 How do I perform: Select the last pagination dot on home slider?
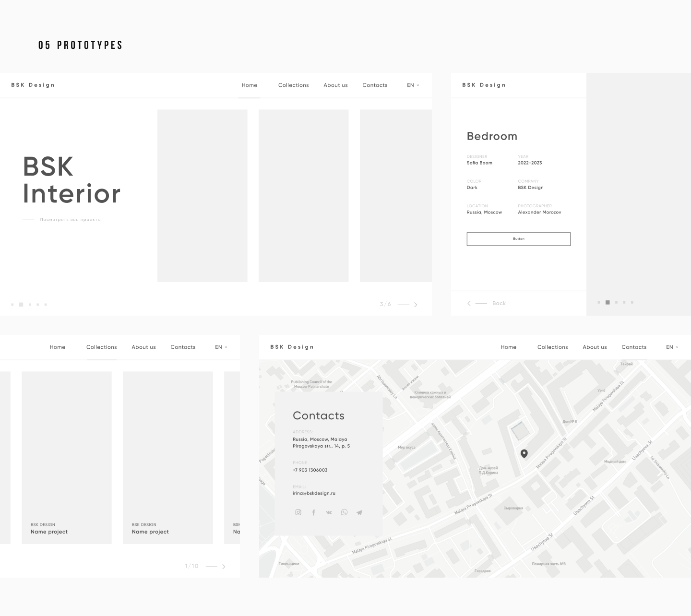[x=46, y=305]
